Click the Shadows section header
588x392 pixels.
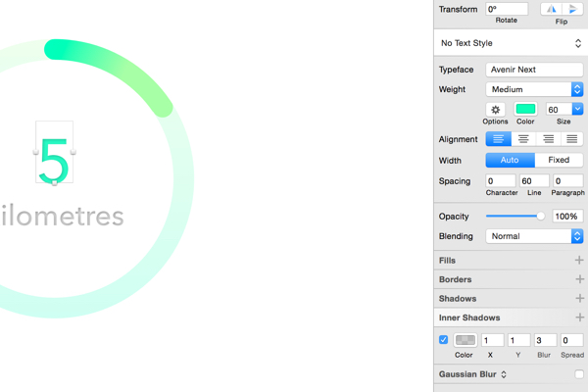pyautogui.click(x=458, y=299)
